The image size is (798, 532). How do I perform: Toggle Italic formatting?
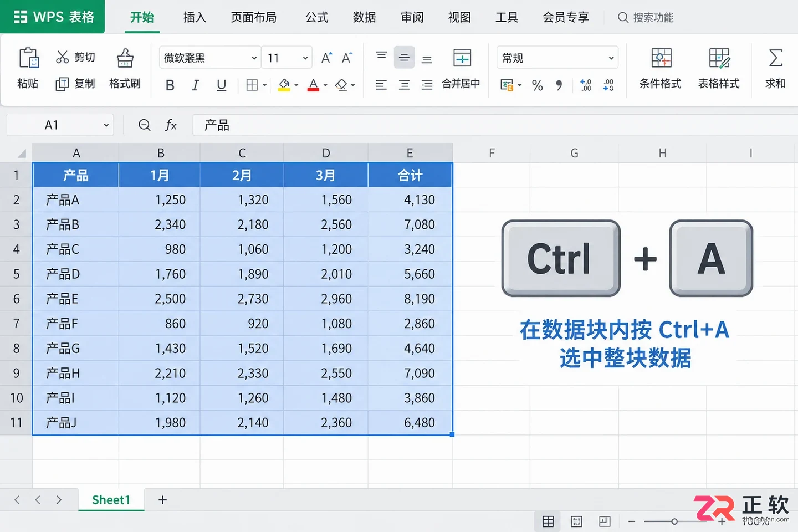pos(195,85)
